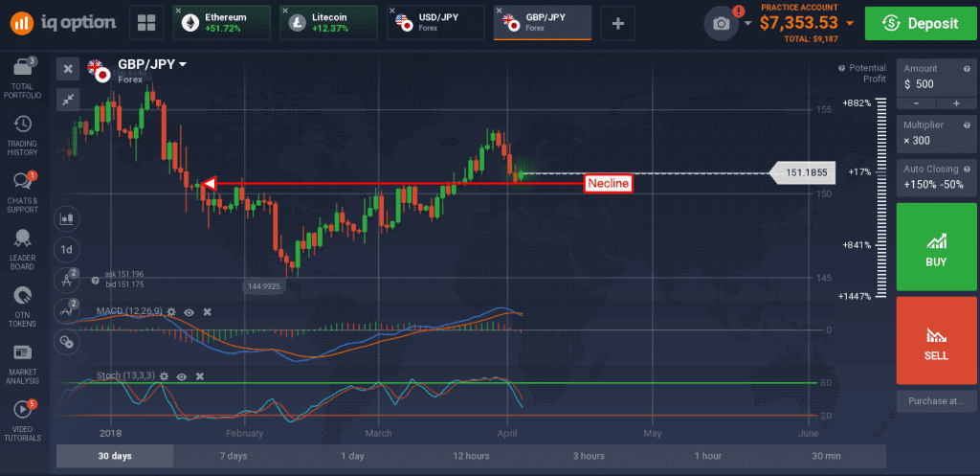
Task: Click the Auto Closing help icon
Action: pyautogui.click(x=968, y=169)
